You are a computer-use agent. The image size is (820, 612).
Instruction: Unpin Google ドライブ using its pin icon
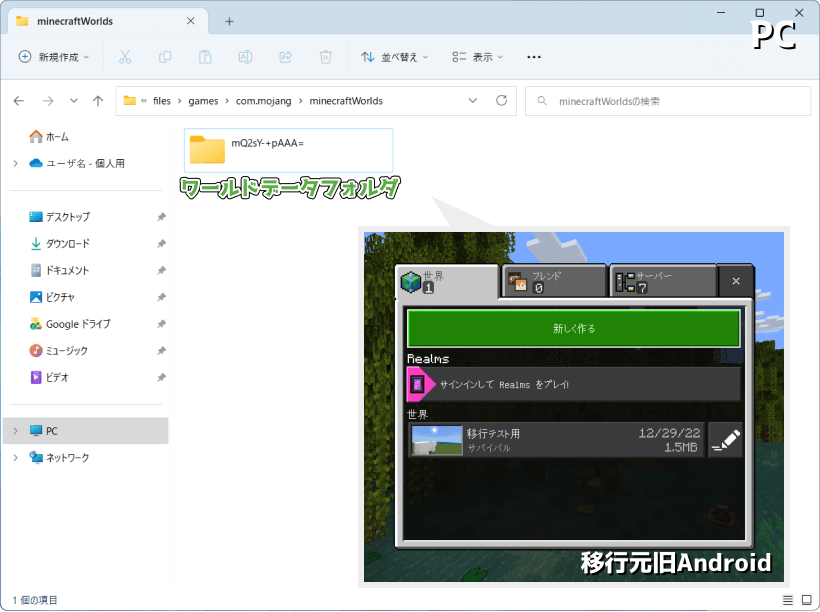click(161, 324)
